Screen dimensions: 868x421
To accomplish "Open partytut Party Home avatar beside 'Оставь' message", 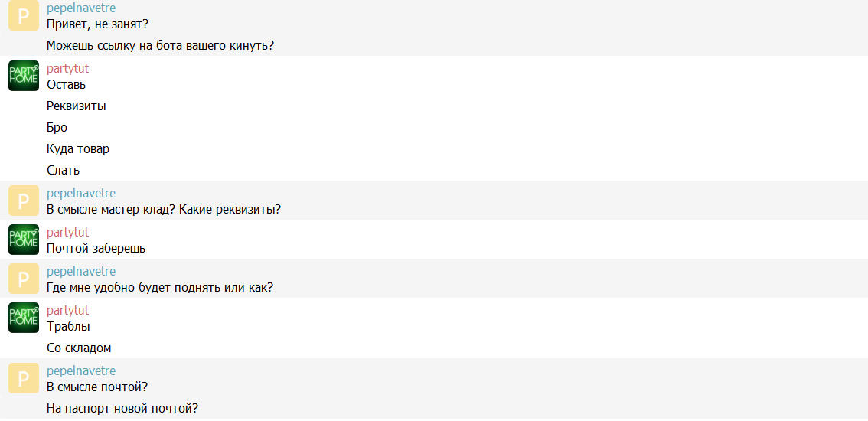I will click(x=23, y=75).
